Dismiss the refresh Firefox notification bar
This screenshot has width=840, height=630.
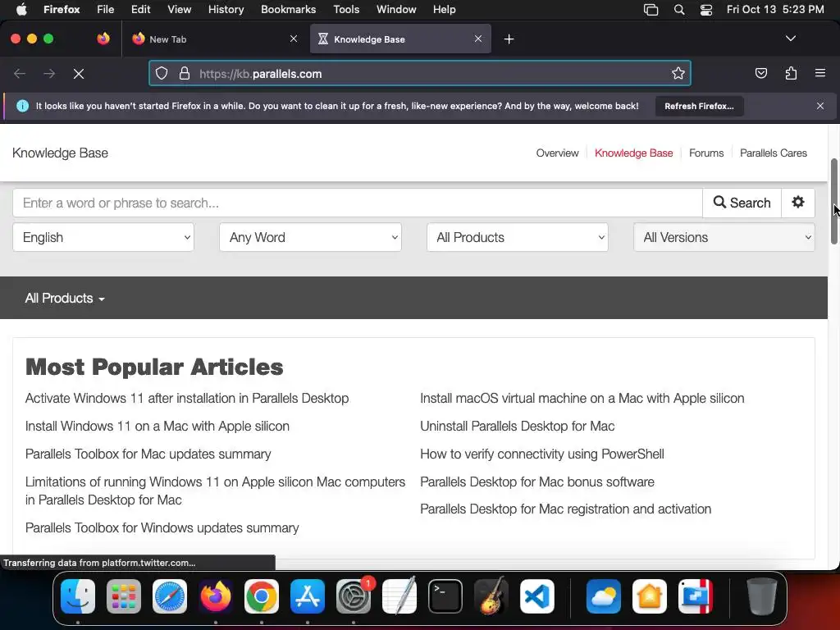click(x=820, y=106)
